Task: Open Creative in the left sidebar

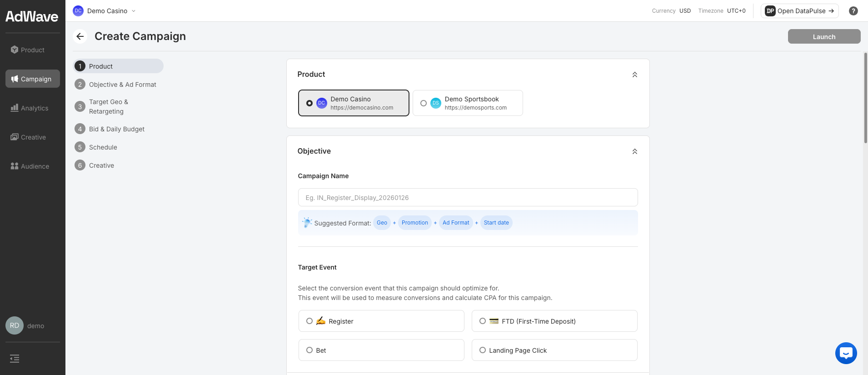Action: (33, 137)
